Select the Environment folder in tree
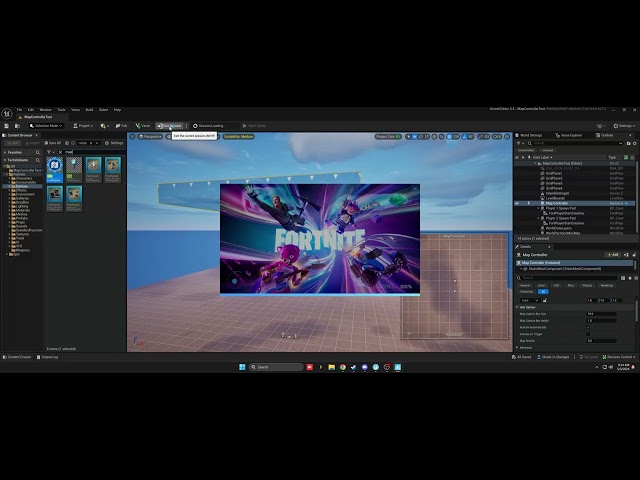 point(25,194)
